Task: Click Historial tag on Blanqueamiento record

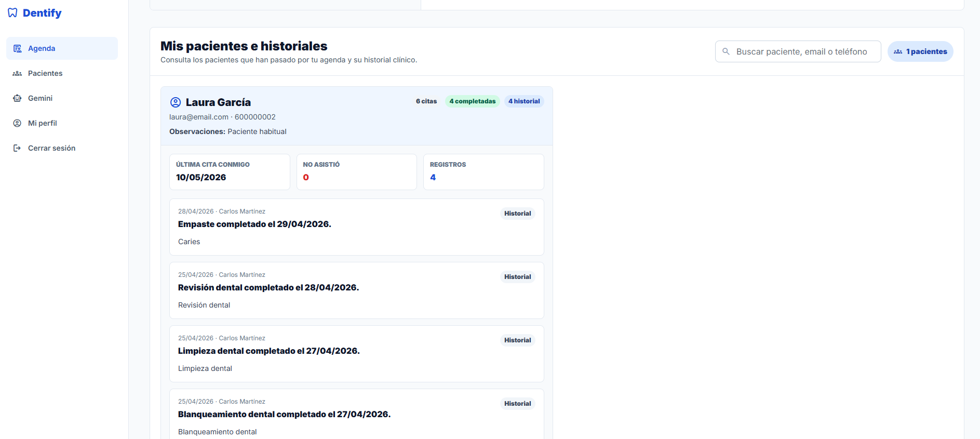Action: pyautogui.click(x=518, y=404)
